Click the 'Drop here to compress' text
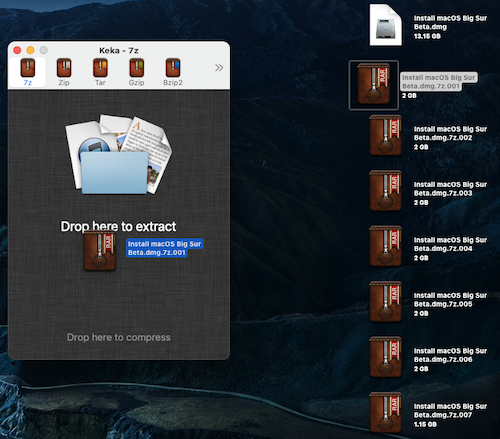The image size is (500, 439). (x=119, y=337)
